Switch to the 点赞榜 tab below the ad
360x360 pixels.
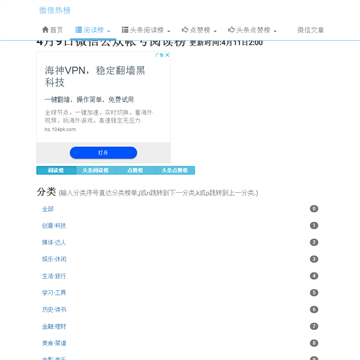(x=135, y=170)
